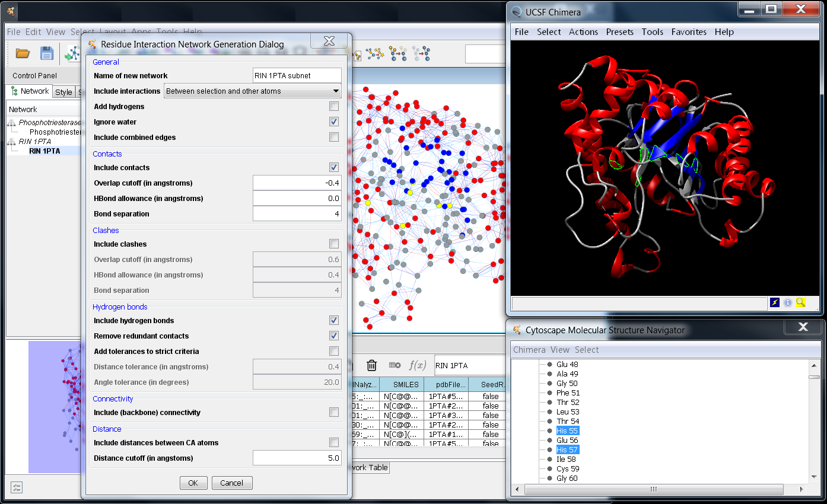The height and width of the screenshot is (504, 827).
Task: Open the Include interactions dropdown
Action: pos(252,91)
